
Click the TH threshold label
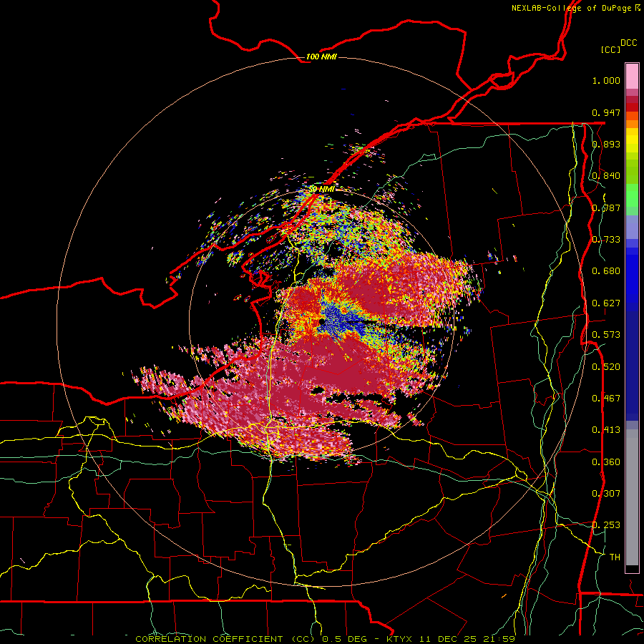pos(615,557)
